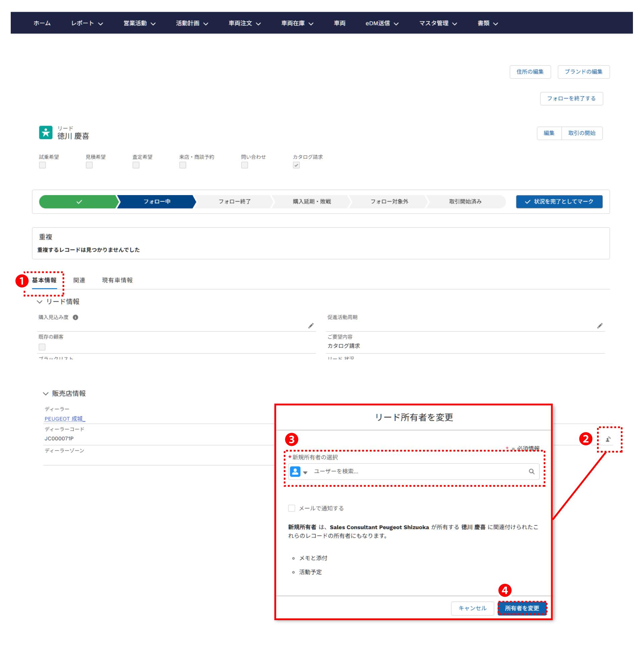Click the green completed checkmark path stage
This screenshot has height=652, width=644.
click(79, 201)
